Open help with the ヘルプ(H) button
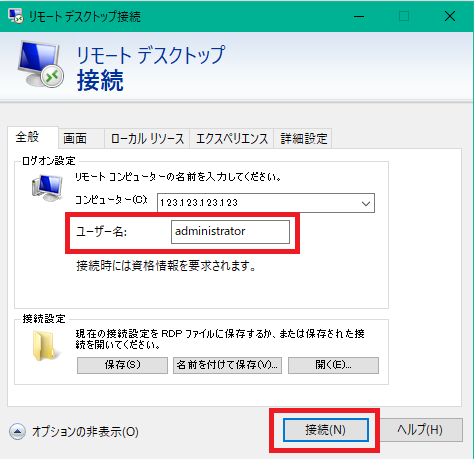This screenshot has width=474, height=459. point(420,430)
